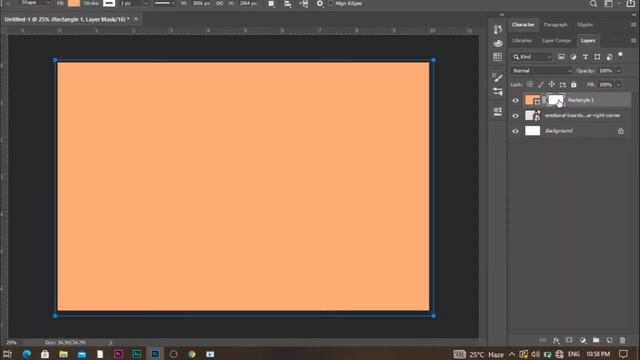Viewport: 640px width, 360px height.
Task: Open the Swatches grid panel icon
Action: [x=498, y=57]
